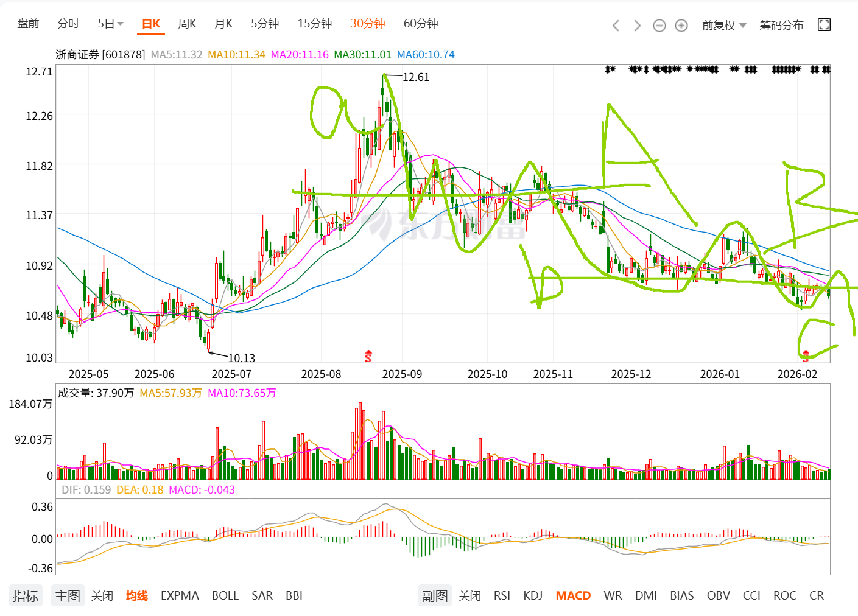Turn off main chart overlay via first 关闭
Image resolution: width=858 pixels, height=616 pixels.
coord(102,596)
